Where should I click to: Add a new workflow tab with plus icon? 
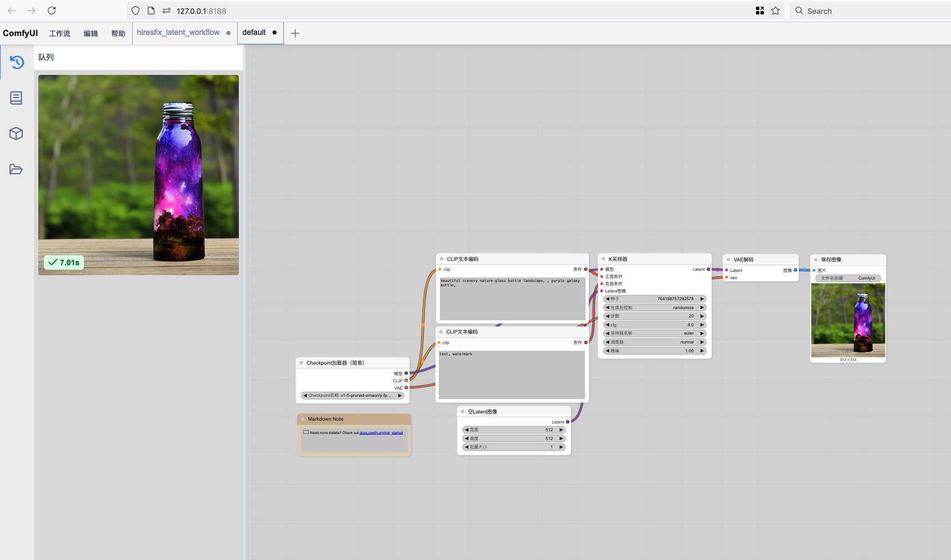coord(295,33)
